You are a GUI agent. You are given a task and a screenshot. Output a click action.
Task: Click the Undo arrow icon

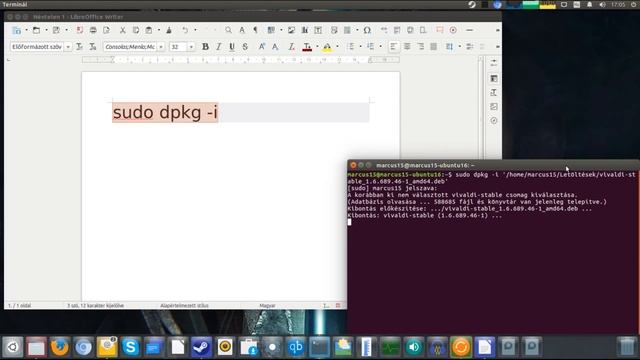click(185, 30)
